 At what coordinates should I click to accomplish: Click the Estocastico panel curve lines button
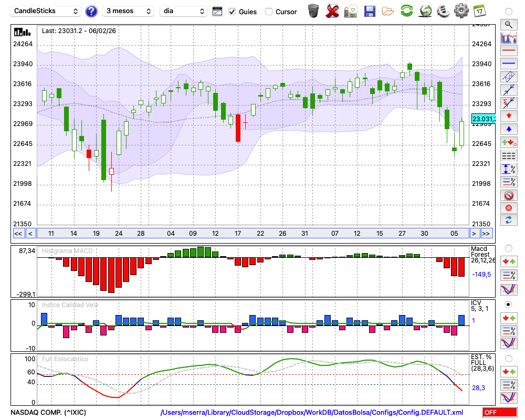(x=509, y=397)
